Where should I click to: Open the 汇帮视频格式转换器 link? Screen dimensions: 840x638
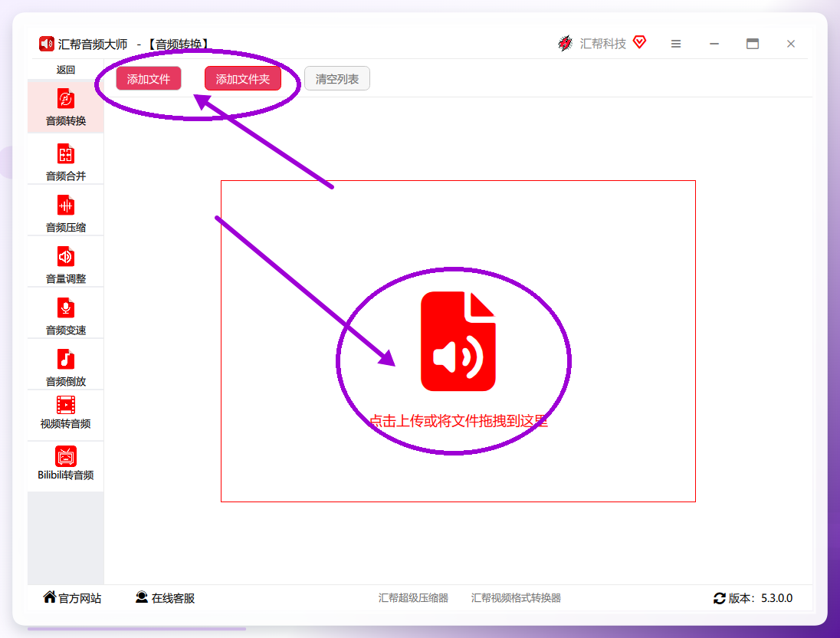tap(516, 598)
